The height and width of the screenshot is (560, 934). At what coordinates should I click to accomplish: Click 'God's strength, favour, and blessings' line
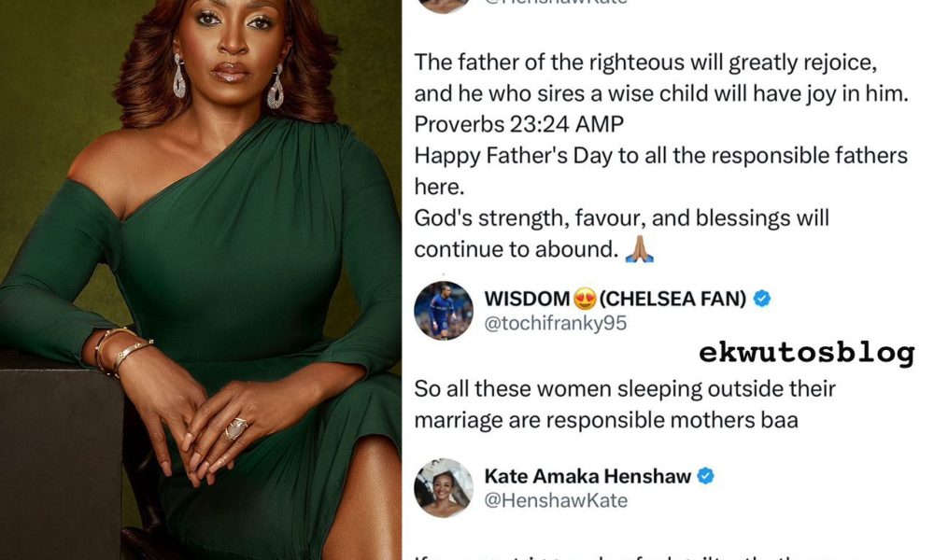[x=621, y=218]
